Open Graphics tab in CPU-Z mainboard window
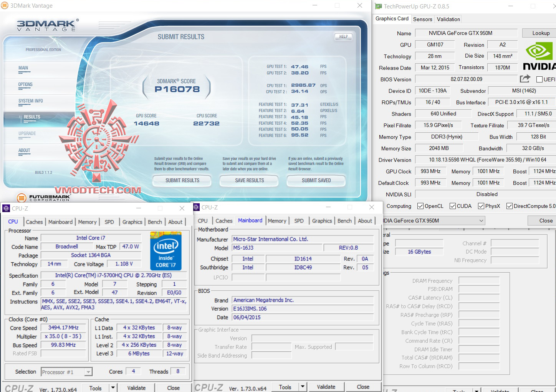This screenshot has height=392, width=556. pos(322,221)
